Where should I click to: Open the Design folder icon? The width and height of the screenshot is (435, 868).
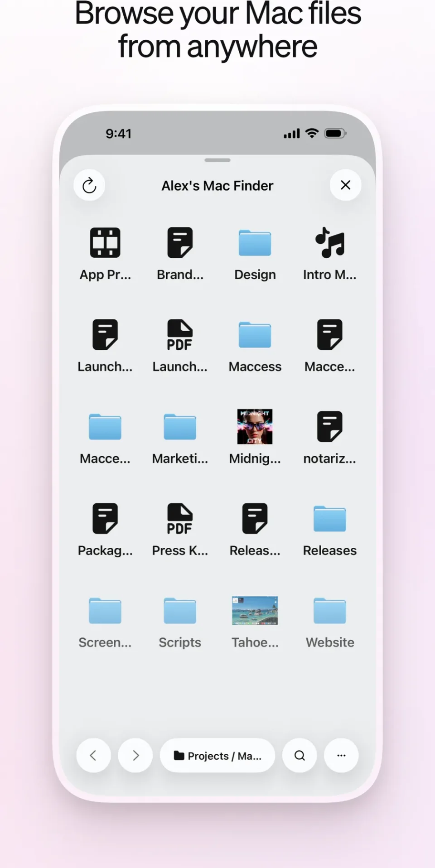(255, 243)
